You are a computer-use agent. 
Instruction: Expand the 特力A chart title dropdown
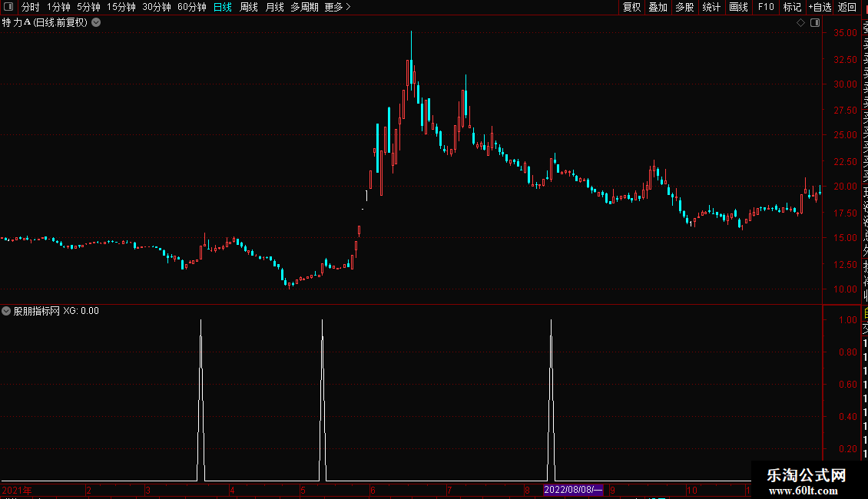(96, 23)
